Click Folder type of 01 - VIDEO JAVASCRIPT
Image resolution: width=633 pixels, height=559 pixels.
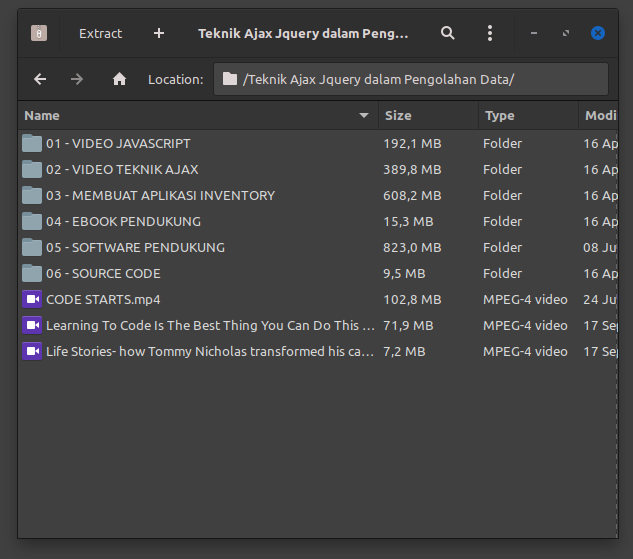point(503,144)
